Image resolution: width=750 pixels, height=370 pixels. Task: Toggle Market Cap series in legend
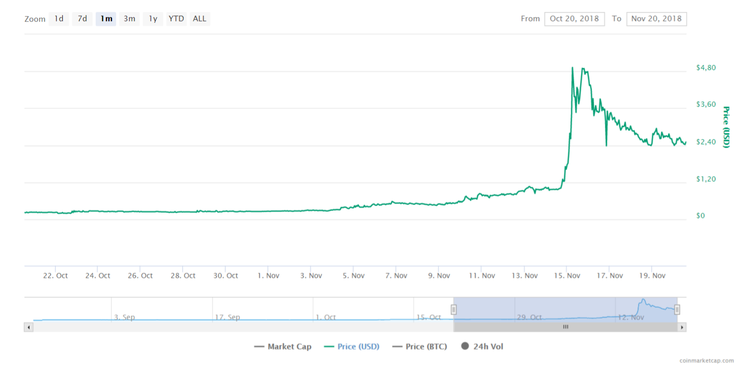(283, 347)
